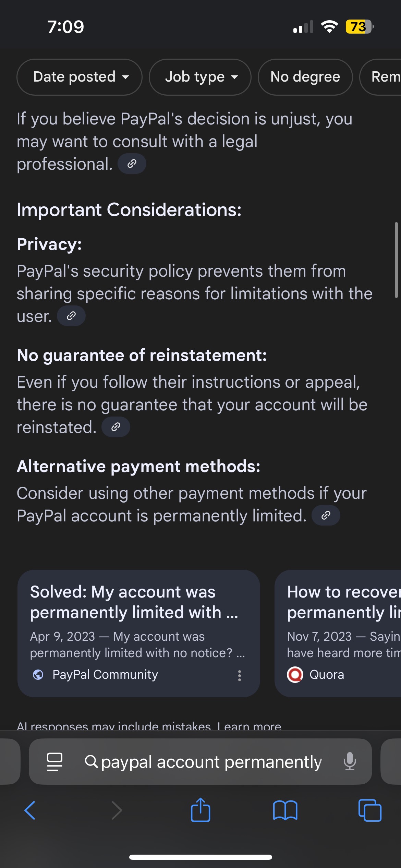This screenshot has height=868, width=401.
Task: Open source link icon after 'legal professional'
Action: tap(132, 164)
